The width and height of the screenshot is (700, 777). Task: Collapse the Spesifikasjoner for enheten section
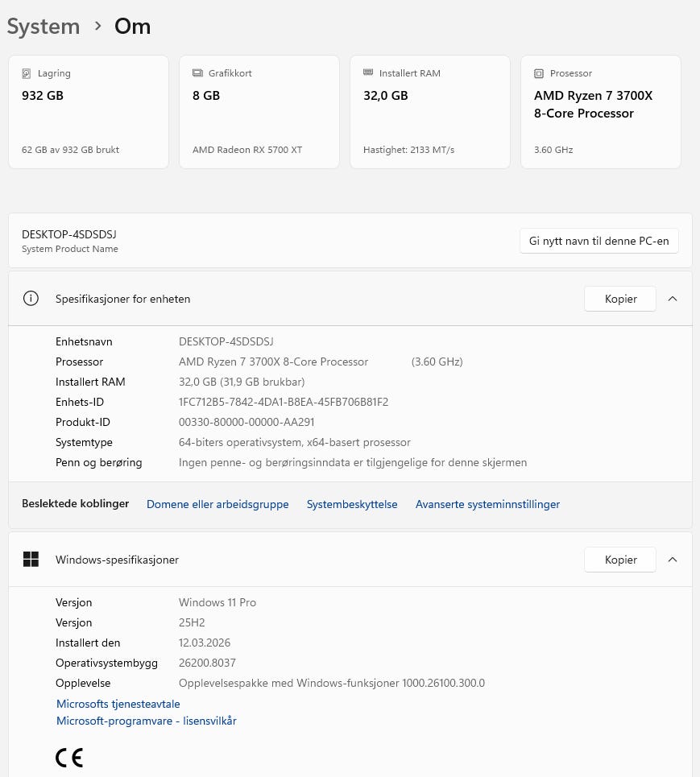pyautogui.click(x=673, y=298)
